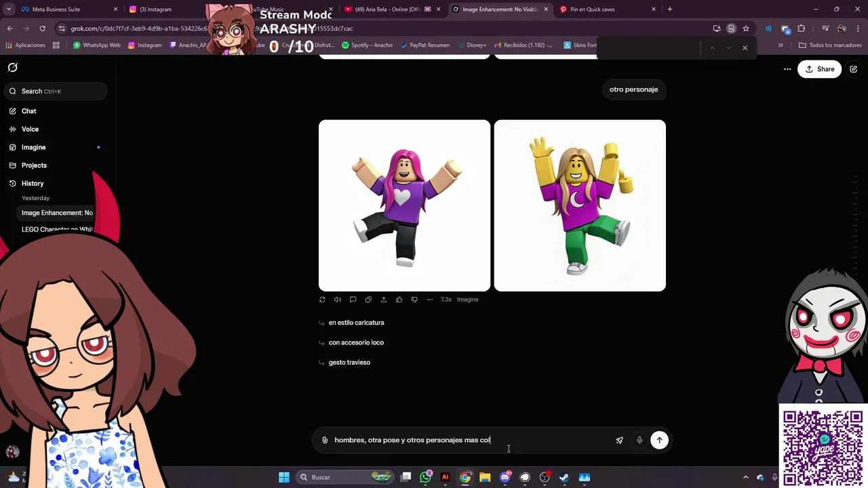Open History in the sidebar
Screen dimensions: 868x488
[33, 183]
